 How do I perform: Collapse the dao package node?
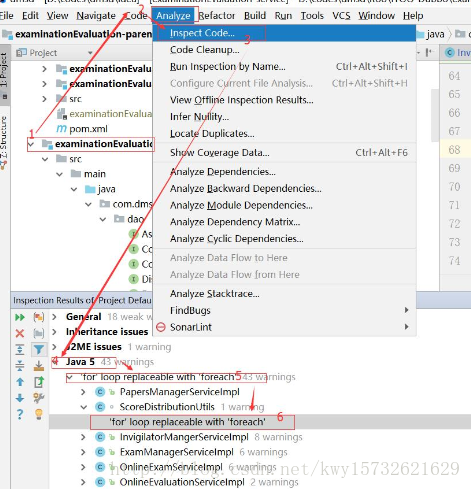click(x=103, y=219)
